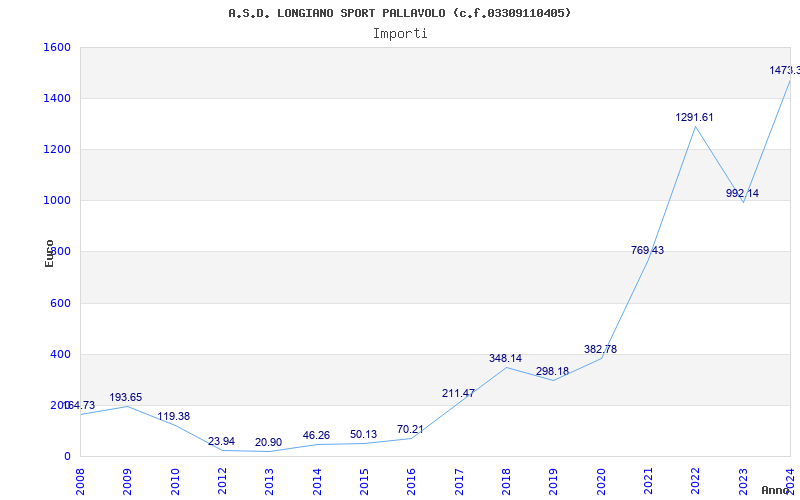Click the 1600 y-axis tick label

coord(57,47)
